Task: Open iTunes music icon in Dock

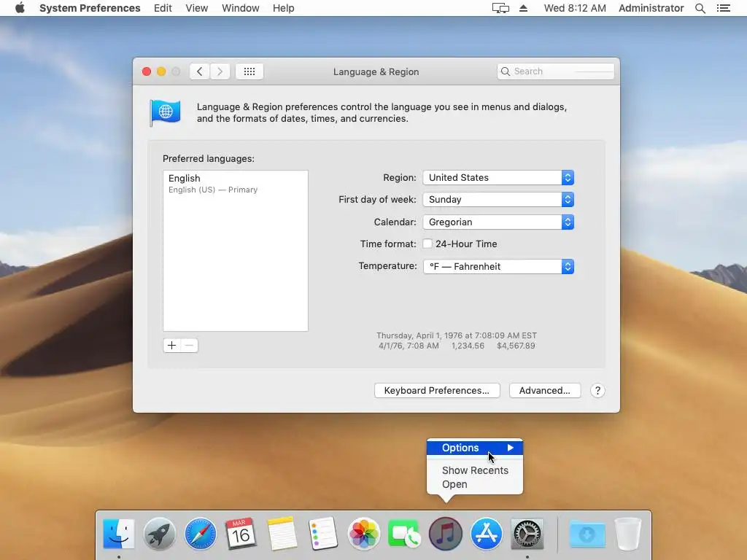Action: point(446,534)
